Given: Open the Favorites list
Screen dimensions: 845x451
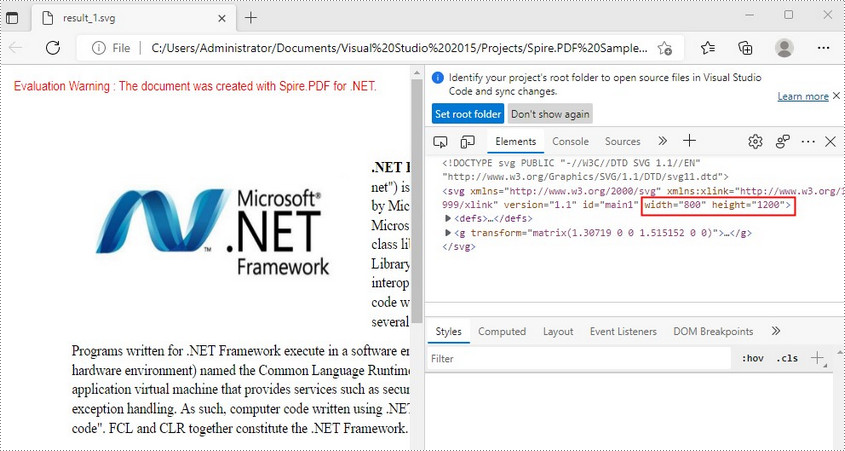Looking at the screenshot, I should [x=708, y=48].
